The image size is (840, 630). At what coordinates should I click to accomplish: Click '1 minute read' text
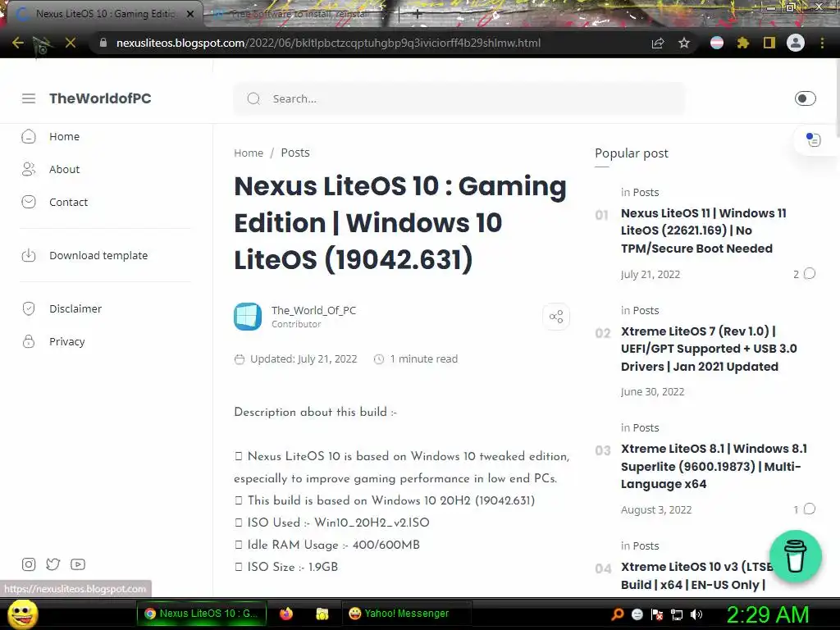[x=424, y=359]
